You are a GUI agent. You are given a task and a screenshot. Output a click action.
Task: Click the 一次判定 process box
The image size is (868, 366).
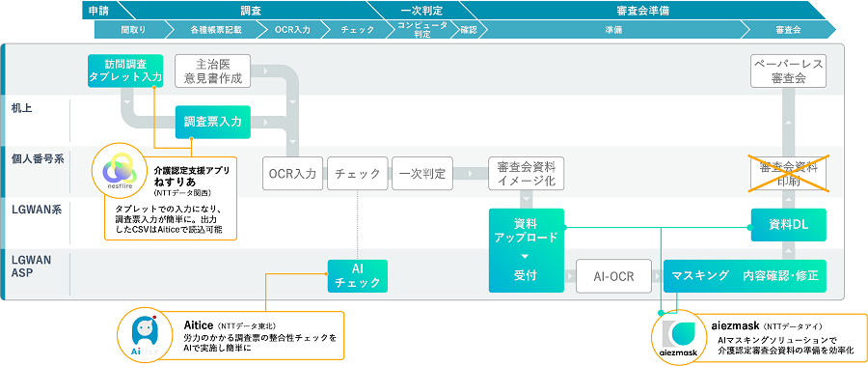(422, 174)
